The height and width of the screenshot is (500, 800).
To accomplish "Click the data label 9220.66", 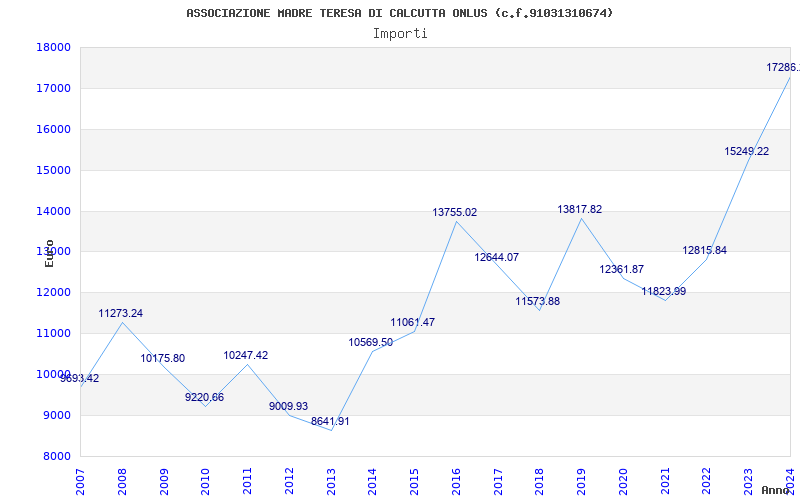I will 205,397.
